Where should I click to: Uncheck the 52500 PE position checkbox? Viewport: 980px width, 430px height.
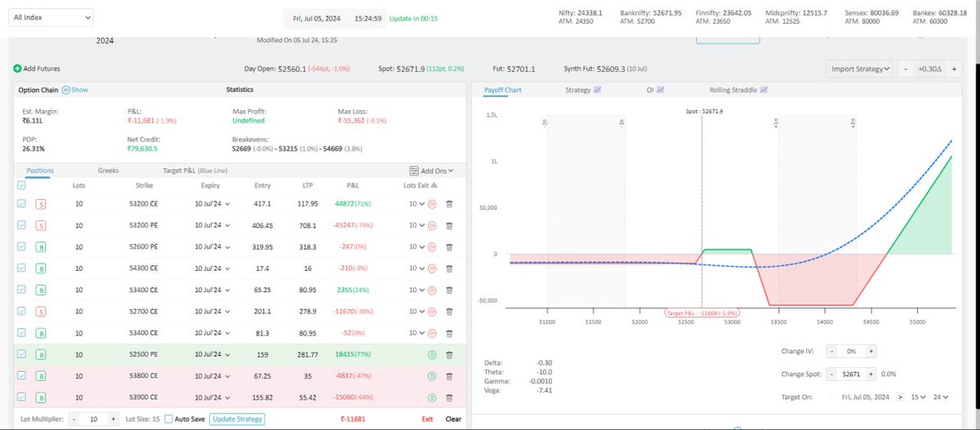click(21, 354)
